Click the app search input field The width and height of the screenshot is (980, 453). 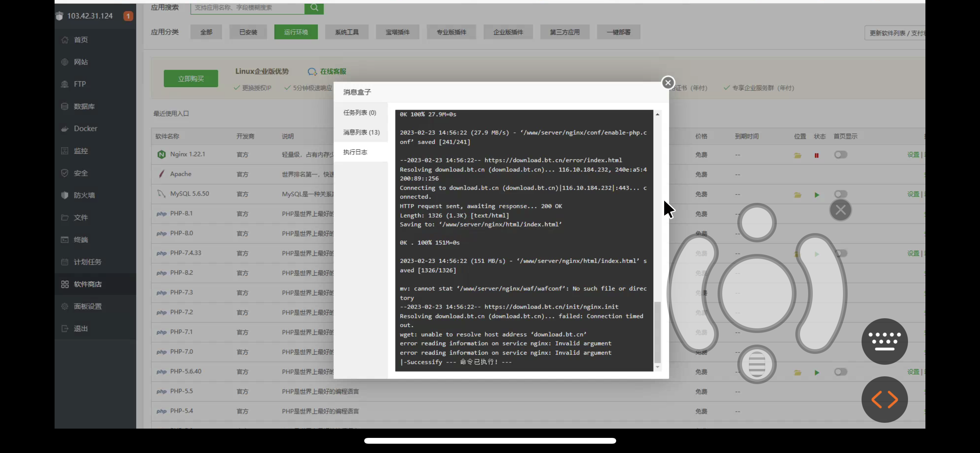[248, 8]
